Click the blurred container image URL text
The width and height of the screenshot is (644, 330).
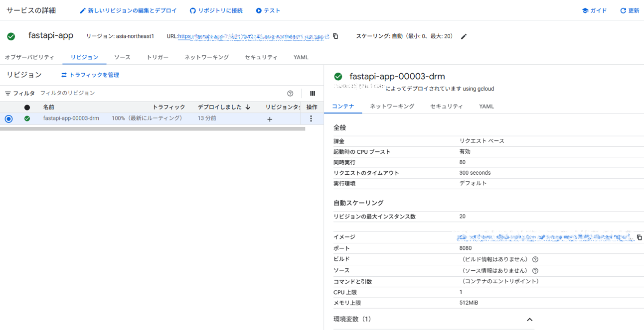pos(545,237)
